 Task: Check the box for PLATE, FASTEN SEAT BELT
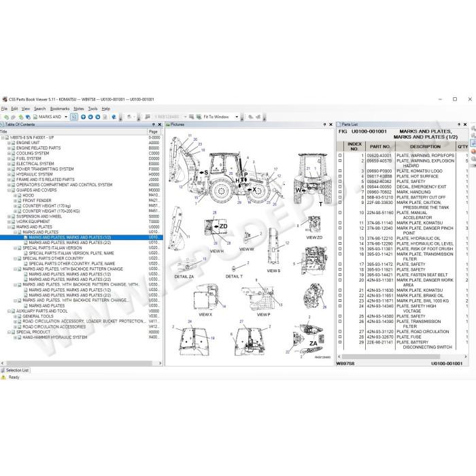(x=340, y=275)
